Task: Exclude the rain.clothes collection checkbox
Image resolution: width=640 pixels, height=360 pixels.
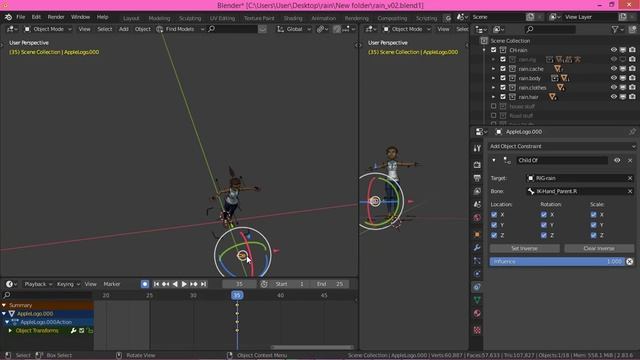Action: coord(503,87)
